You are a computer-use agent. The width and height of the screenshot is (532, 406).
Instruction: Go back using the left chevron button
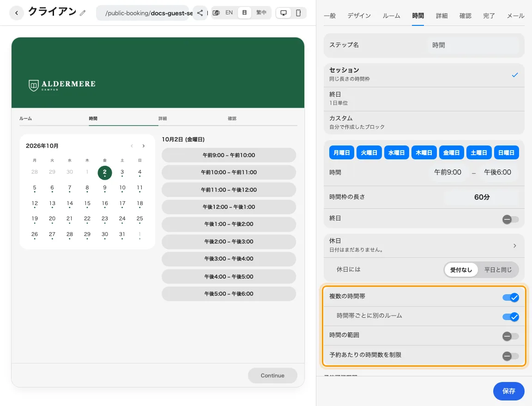click(16, 13)
